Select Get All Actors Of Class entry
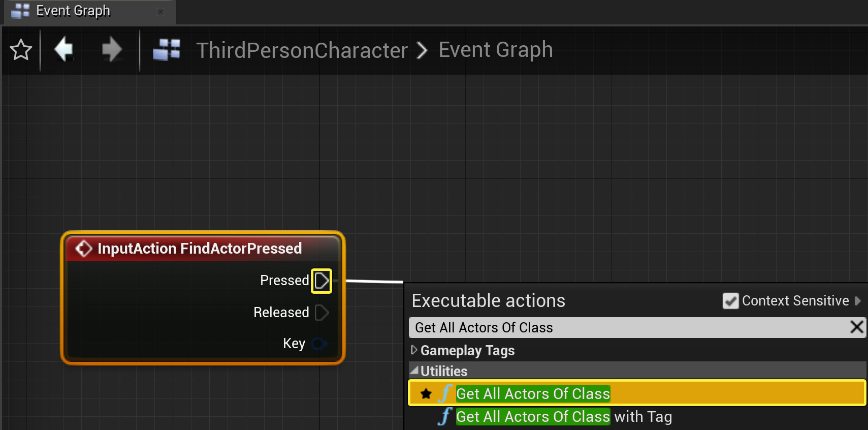Screen dimensions: 868x430 click(x=637, y=393)
